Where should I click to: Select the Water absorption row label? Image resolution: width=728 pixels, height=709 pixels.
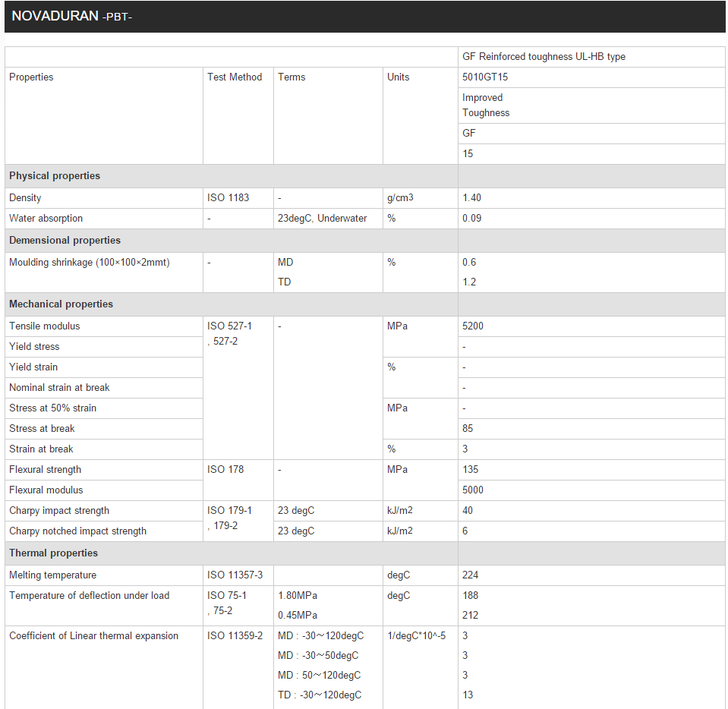(x=46, y=219)
